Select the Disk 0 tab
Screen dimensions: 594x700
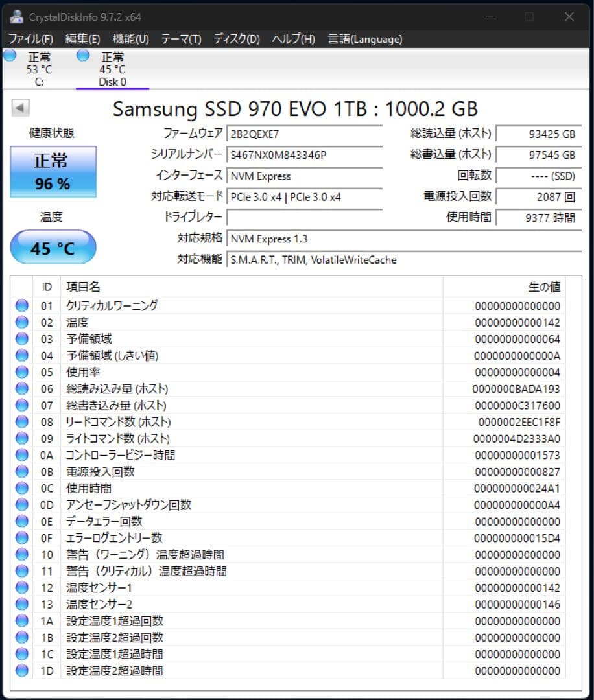pyautogui.click(x=112, y=68)
